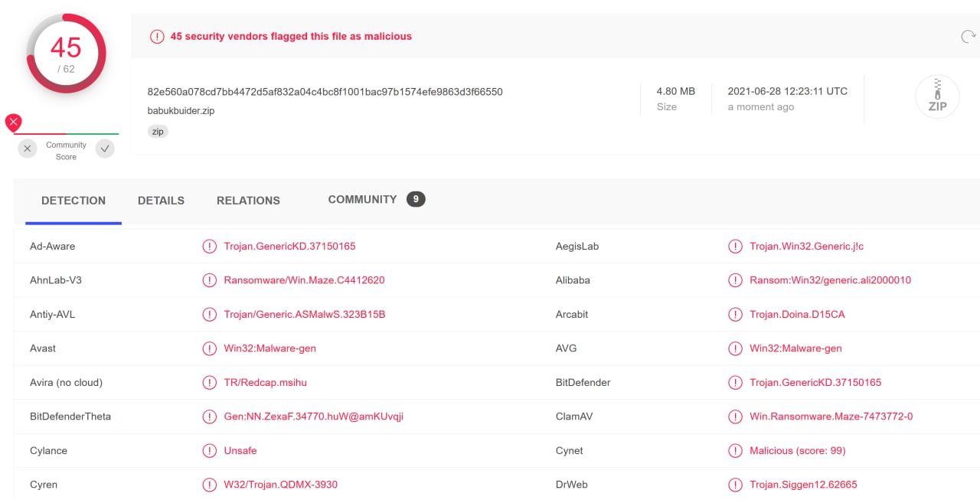Click Ad-Aware result Trojan.GenericKD.37150165
This screenshot has height=500, width=980.
click(289, 247)
